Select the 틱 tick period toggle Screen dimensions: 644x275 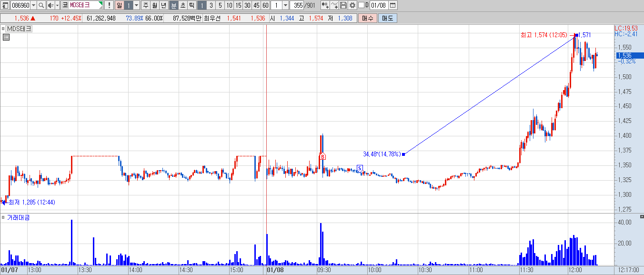pyautogui.click(x=191, y=5)
